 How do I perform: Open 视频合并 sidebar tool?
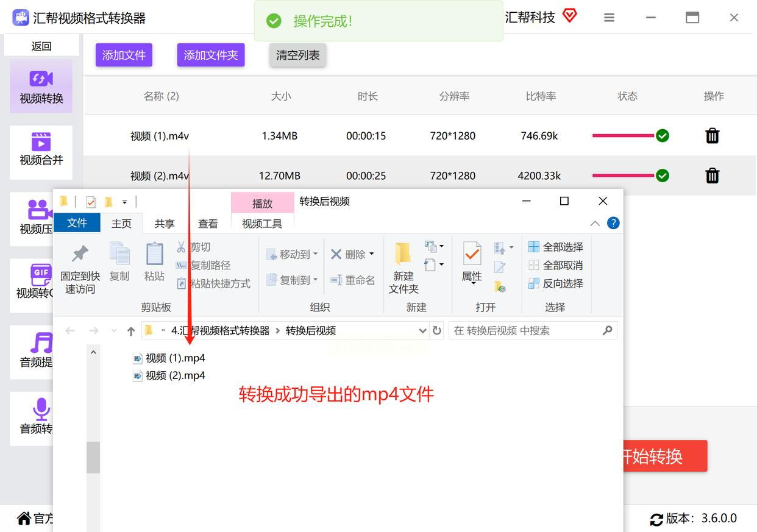(x=41, y=150)
